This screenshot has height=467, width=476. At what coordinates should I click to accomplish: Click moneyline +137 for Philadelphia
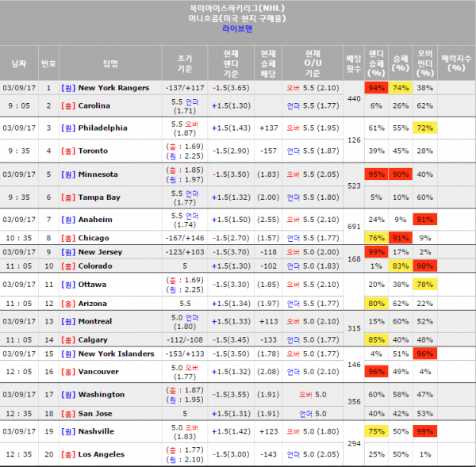pos(268,128)
